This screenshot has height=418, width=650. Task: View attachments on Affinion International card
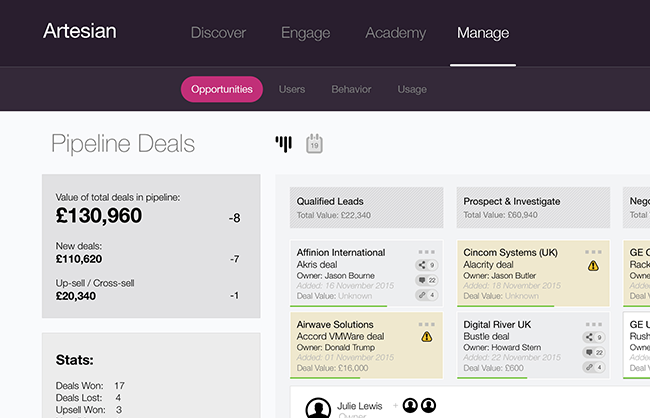[427, 295]
